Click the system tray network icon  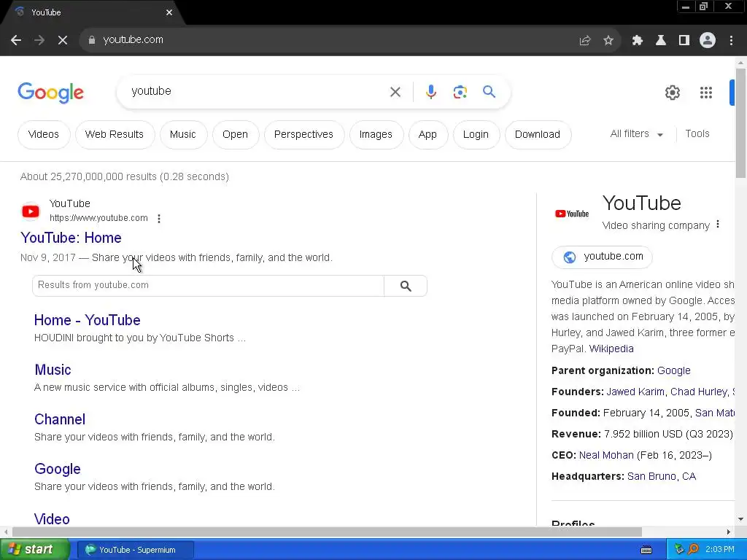(x=679, y=550)
